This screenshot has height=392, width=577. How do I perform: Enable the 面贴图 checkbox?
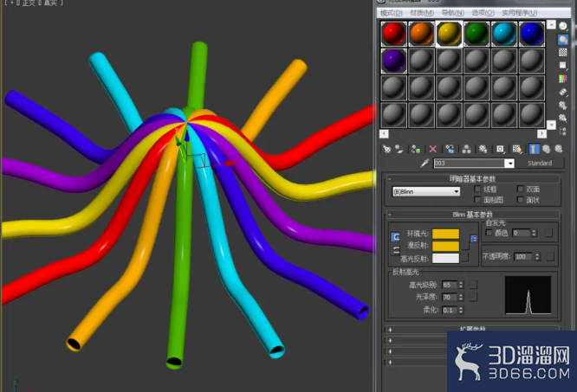[x=477, y=200]
